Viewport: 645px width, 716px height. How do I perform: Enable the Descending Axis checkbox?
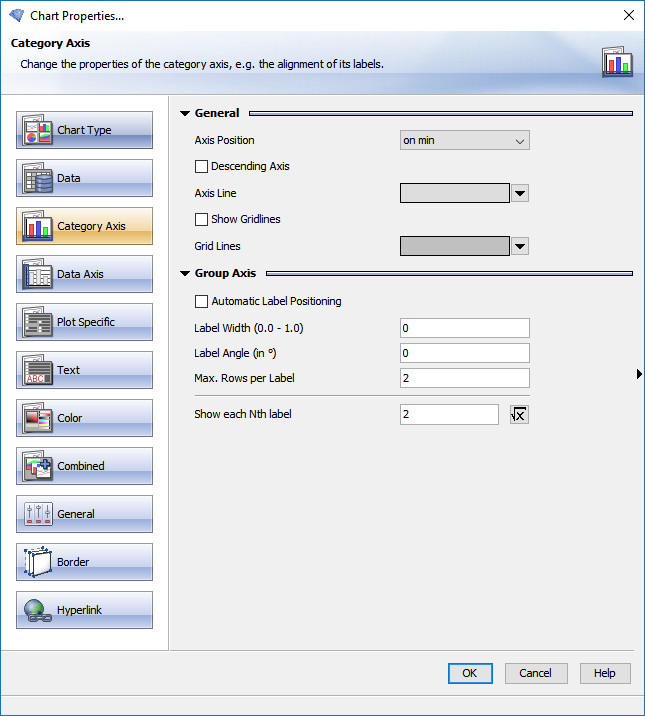tap(202, 167)
